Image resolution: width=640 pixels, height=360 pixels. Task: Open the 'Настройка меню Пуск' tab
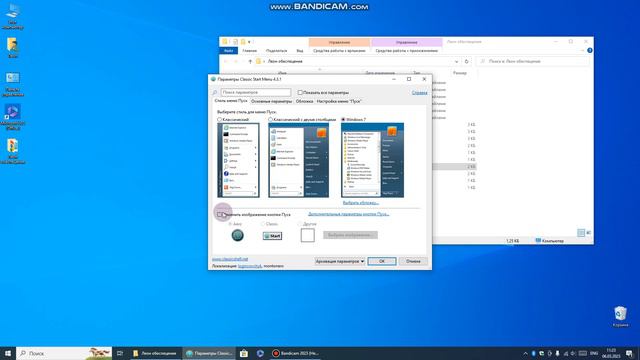pyautogui.click(x=339, y=101)
